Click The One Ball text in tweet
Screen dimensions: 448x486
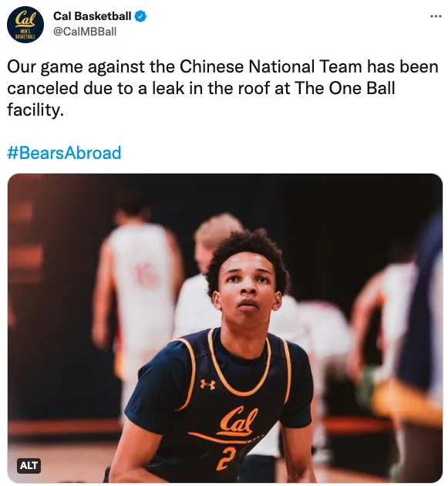point(345,88)
